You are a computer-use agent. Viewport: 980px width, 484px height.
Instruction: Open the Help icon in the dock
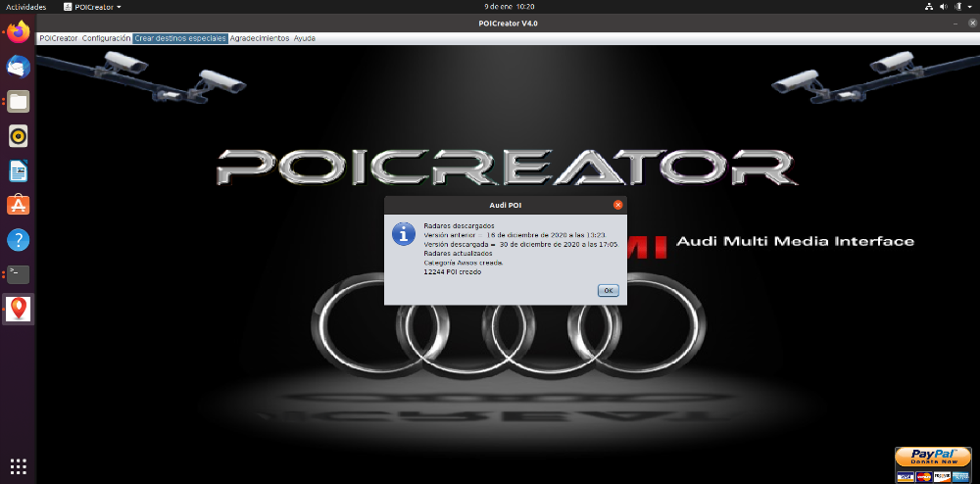coord(19,239)
